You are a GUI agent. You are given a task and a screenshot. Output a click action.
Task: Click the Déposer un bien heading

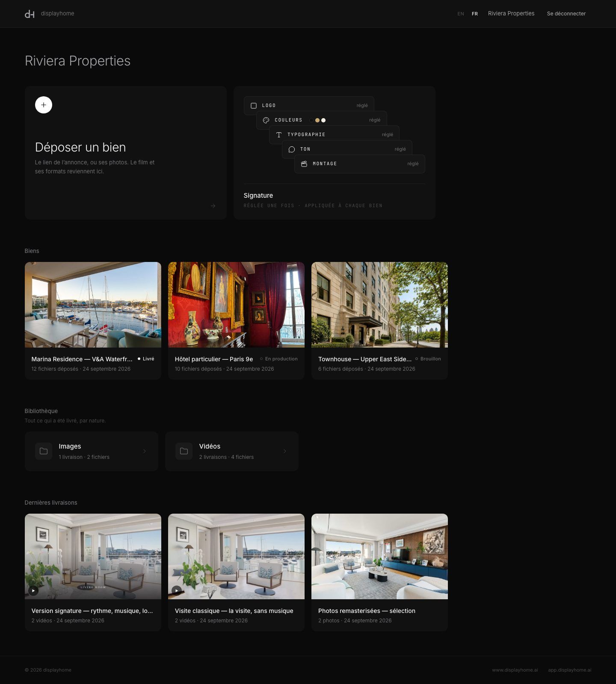click(x=80, y=147)
